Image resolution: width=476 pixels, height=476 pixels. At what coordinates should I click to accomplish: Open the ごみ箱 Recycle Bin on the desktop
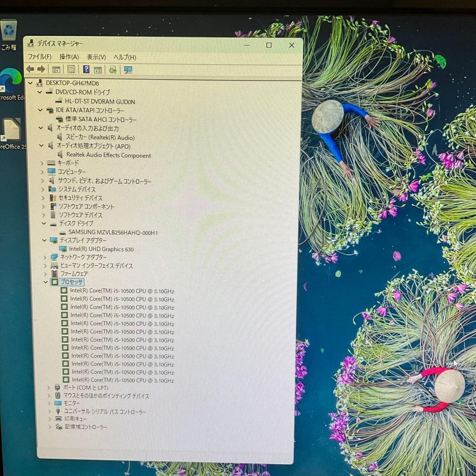point(9,29)
